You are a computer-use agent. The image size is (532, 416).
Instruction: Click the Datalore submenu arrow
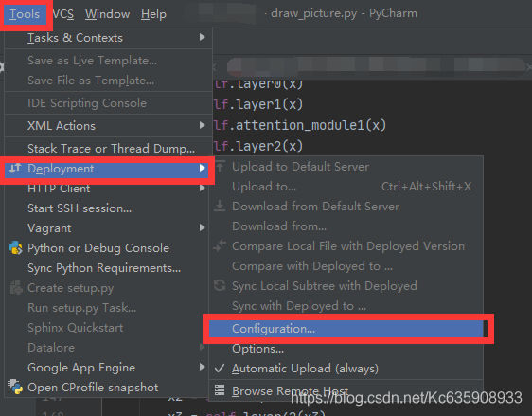203,347
